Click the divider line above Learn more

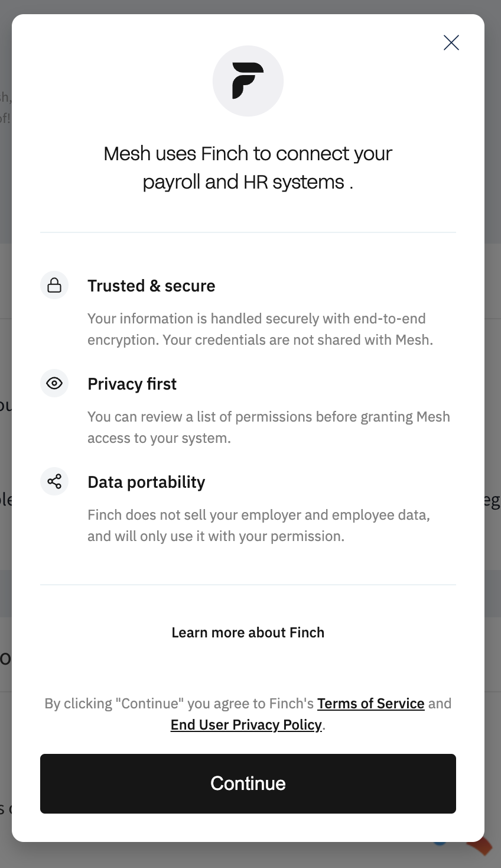pyautogui.click(x=248, y=585)
